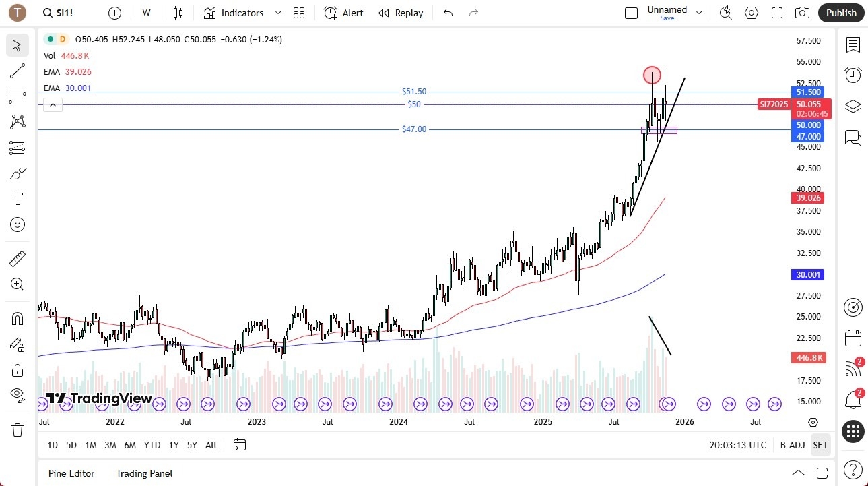The width and height of the screenshot is (868, 486).
Task: Select the Measure ruler tool
Action: coord(18,258)
